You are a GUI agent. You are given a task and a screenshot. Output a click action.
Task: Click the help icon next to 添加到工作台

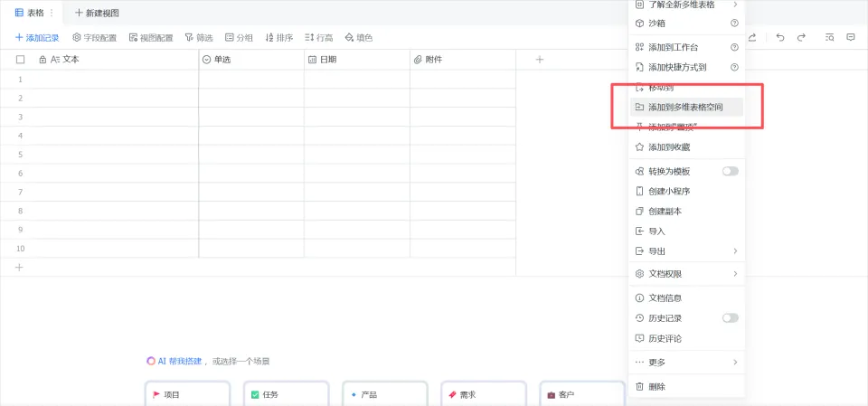734,48
